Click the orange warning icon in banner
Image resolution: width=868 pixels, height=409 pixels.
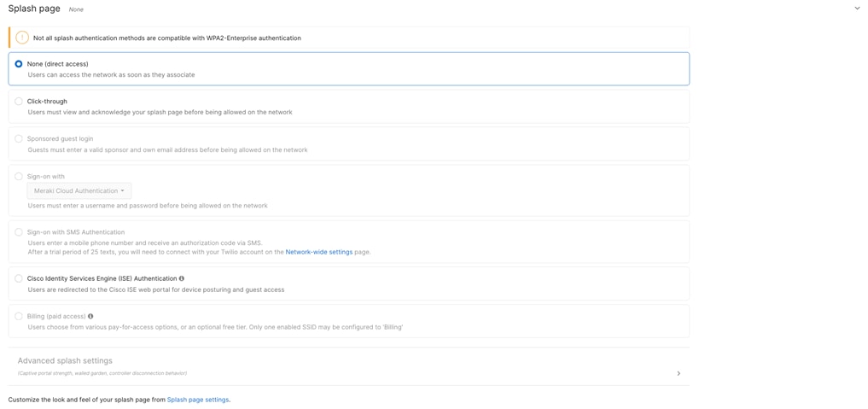point(21,38)
